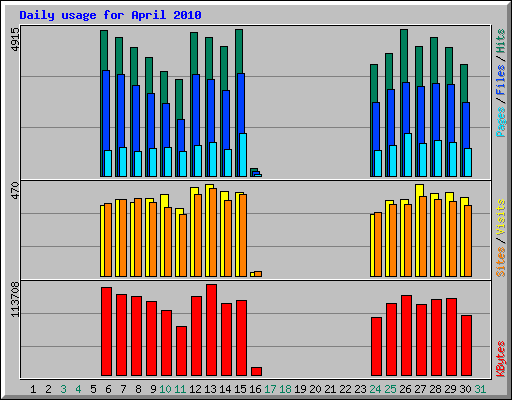Click the red KBytes bar for day 30
This screenshot has width=512, height=400.
point(466,345)
